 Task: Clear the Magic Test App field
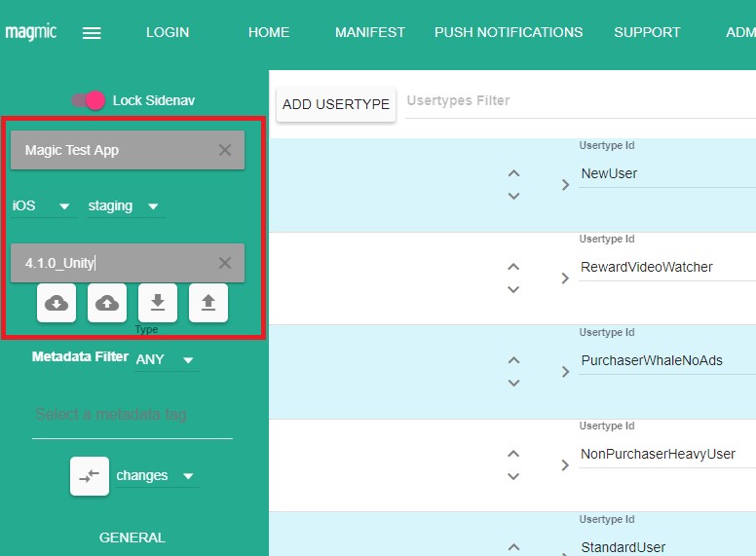click(x=225, y=151)
